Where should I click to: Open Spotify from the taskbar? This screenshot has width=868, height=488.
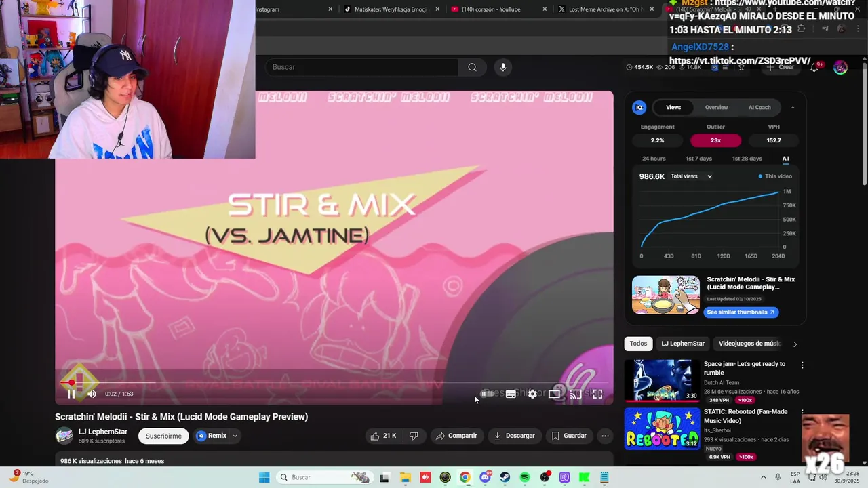point(524,477)
